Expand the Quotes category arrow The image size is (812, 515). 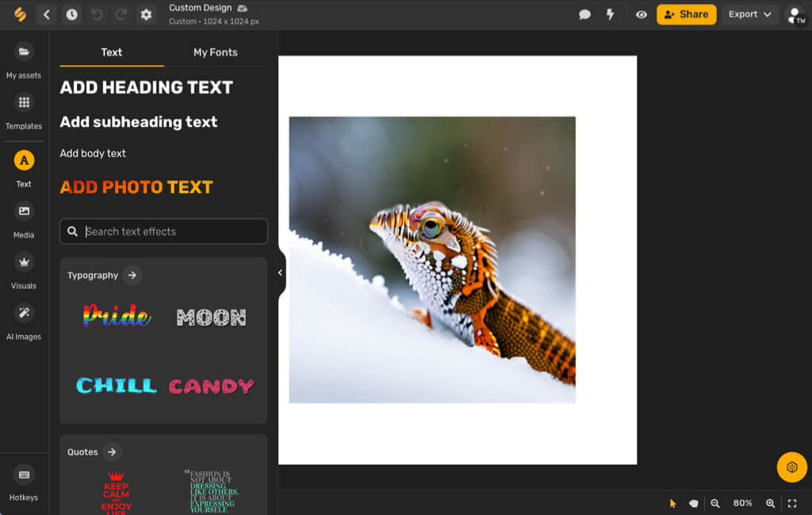pos(112,452)
